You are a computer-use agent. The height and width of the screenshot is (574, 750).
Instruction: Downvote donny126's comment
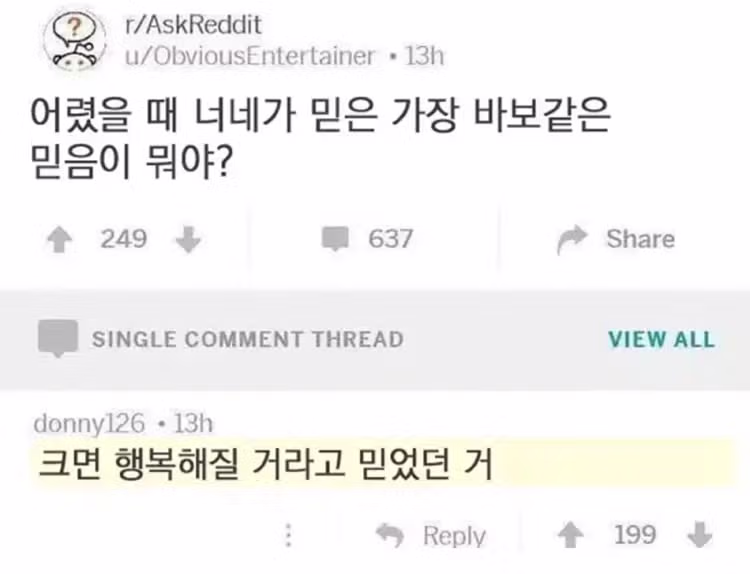(700, 535)
